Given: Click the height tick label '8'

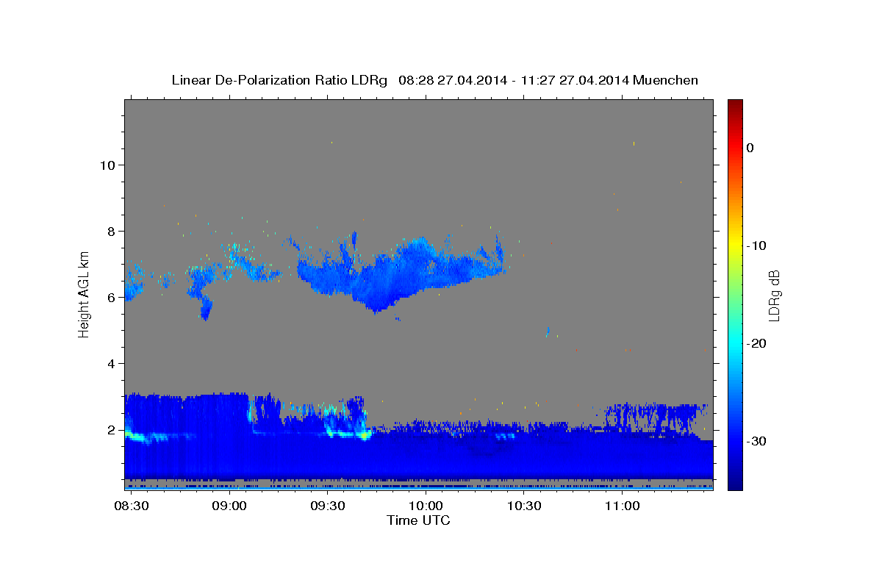Looking at the screenshot, I should tap(111, 231).
